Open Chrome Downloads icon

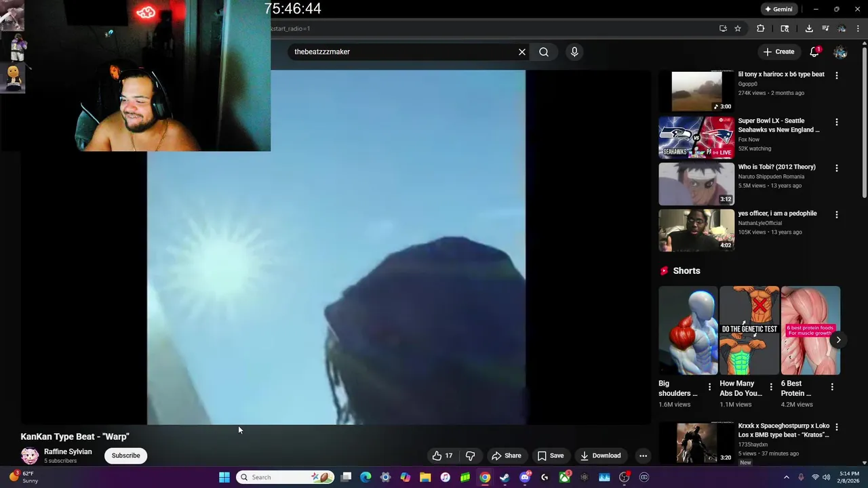coord(809,28)
